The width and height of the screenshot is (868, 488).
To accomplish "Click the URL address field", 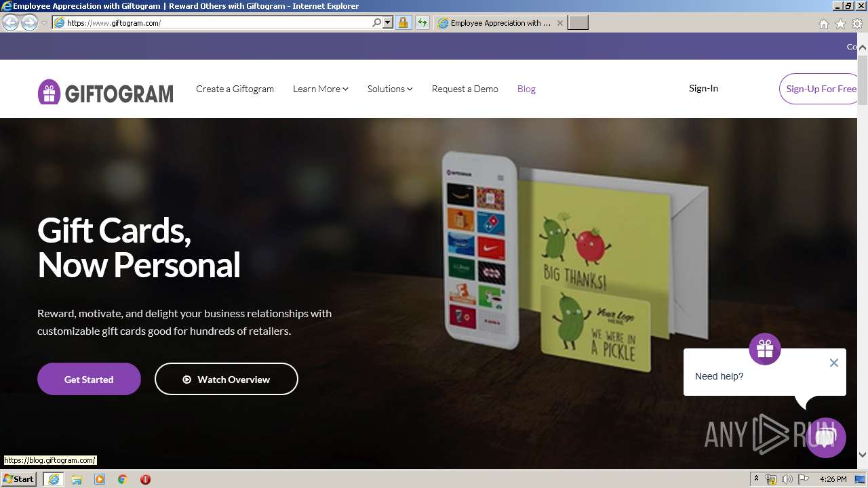I will click(x=218, y=22).
